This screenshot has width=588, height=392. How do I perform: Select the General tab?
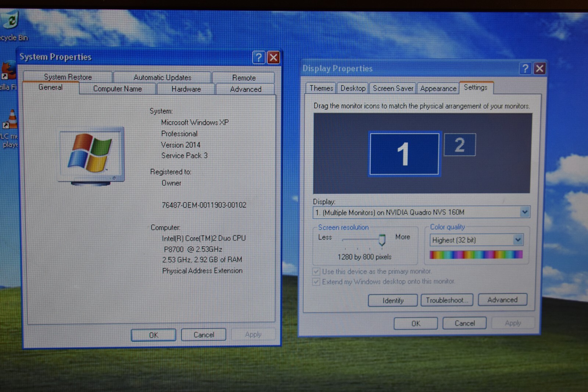pos(51,87)
